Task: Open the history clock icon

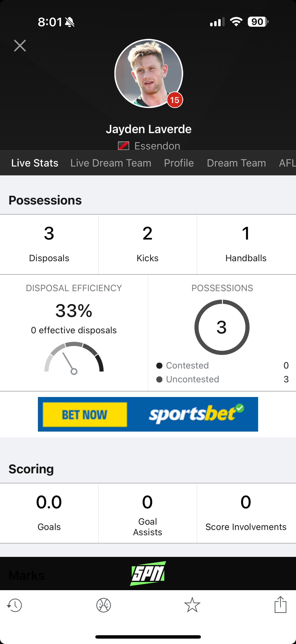Action: [15, 605]
